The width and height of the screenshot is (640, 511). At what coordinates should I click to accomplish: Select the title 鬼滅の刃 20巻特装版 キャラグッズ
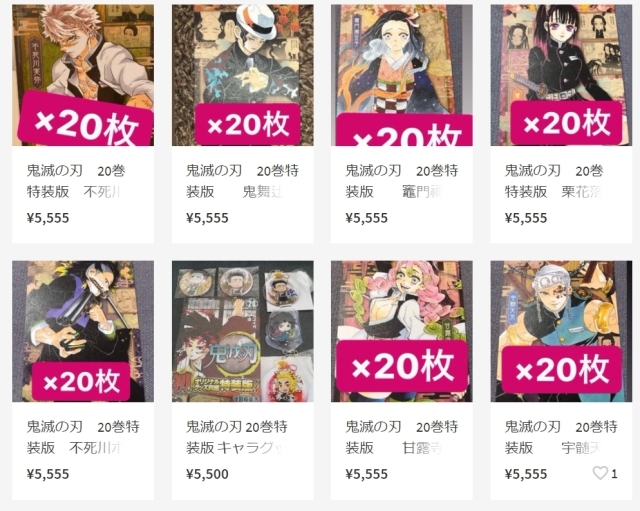tap(237, 437)
